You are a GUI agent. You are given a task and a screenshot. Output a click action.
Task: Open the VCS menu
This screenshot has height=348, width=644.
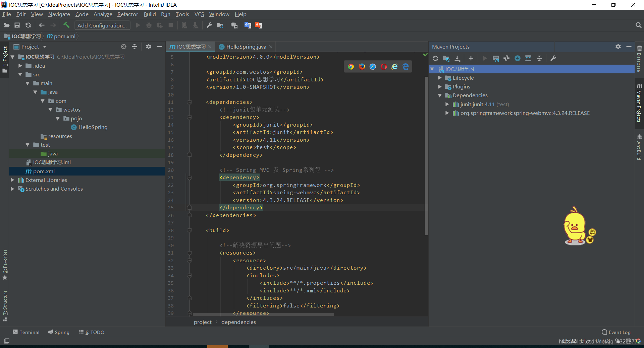tap(199, 14)
